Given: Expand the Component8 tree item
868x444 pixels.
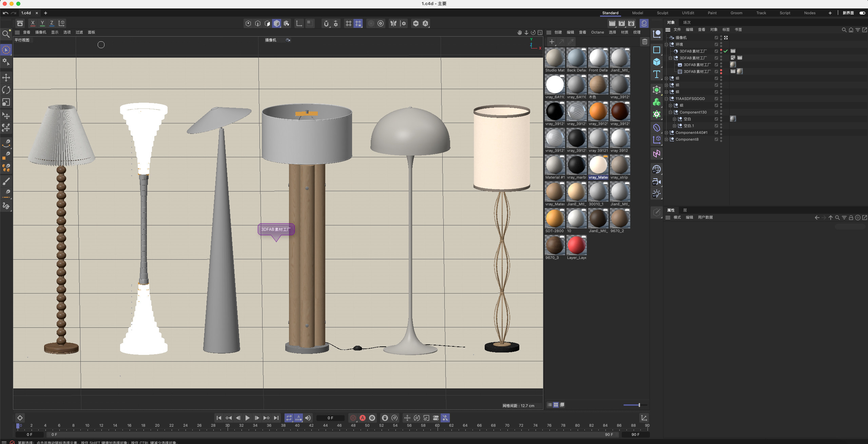Looking at the screenshot, I should (x=667, y=139).
